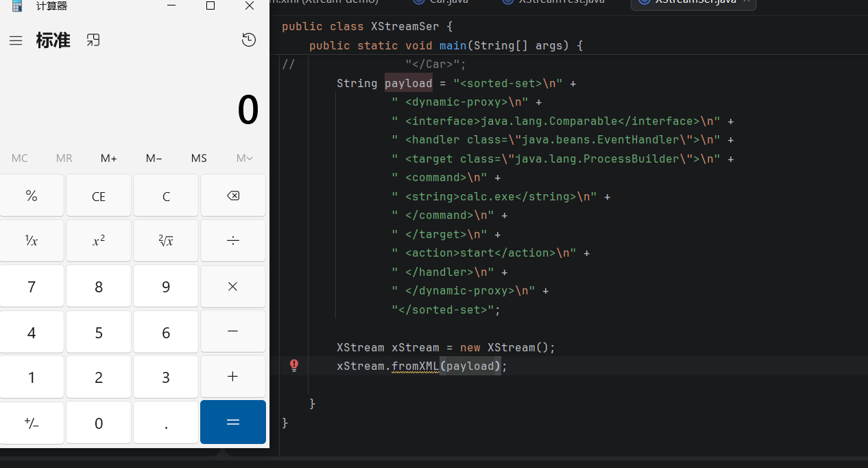The image size is (868, 468).
Task: Click the <action>start</action> code line
Action: (x=490, y=253)
